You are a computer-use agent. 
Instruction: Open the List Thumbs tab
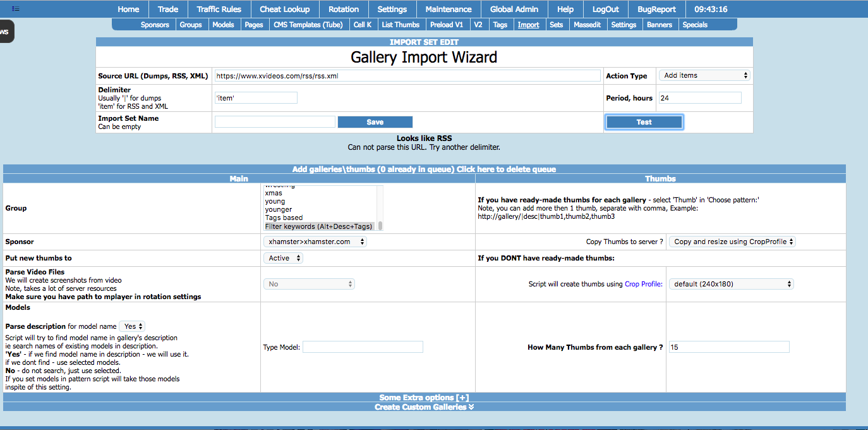401,25
